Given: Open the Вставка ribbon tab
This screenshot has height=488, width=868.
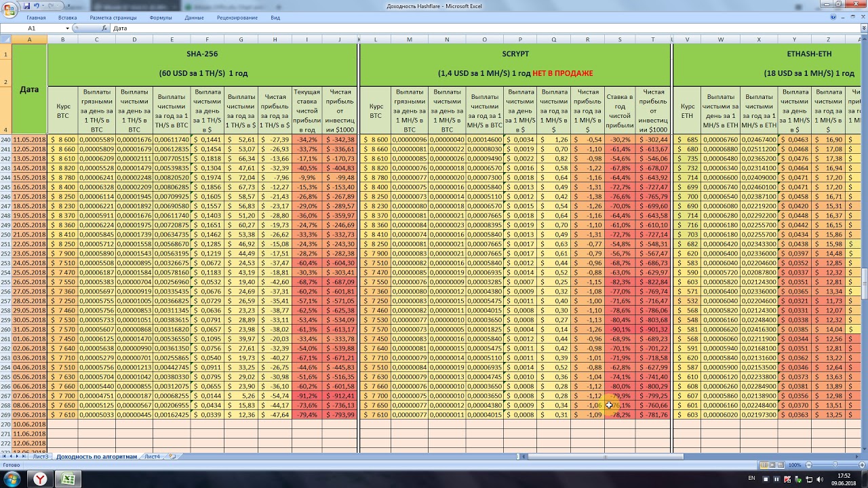Looking at the screenshot, I should [67, 18].
